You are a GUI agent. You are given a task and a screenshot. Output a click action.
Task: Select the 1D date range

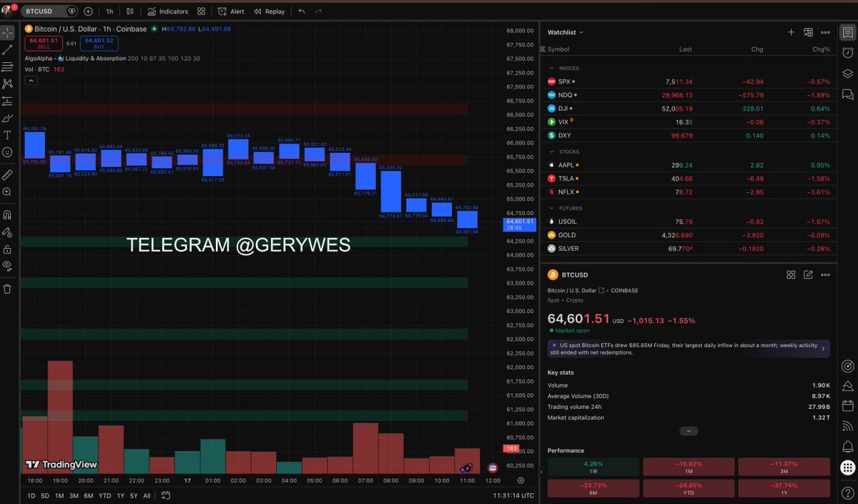point(31,495)
